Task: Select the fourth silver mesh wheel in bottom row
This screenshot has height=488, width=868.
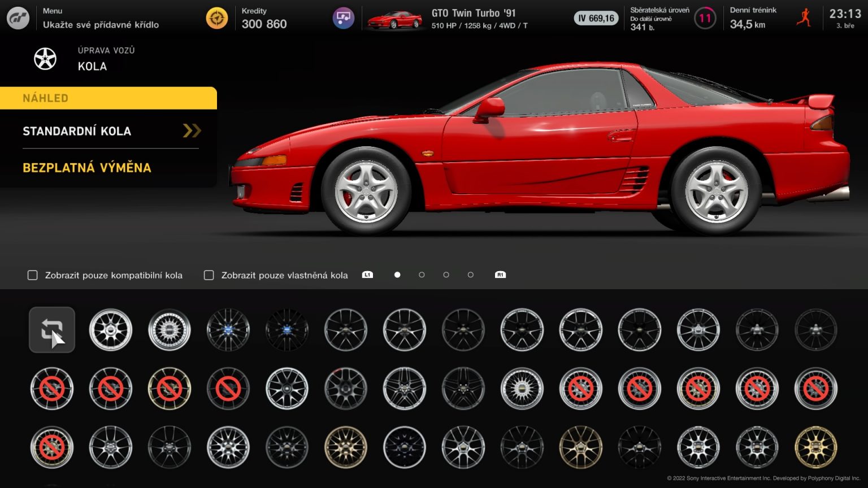Action: click(x=228, y=447)
